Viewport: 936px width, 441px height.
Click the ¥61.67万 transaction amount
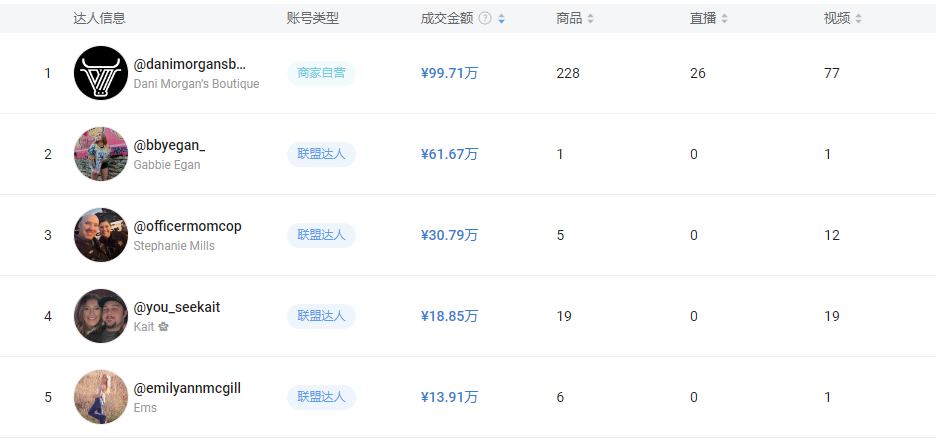[x=449, y=154]
